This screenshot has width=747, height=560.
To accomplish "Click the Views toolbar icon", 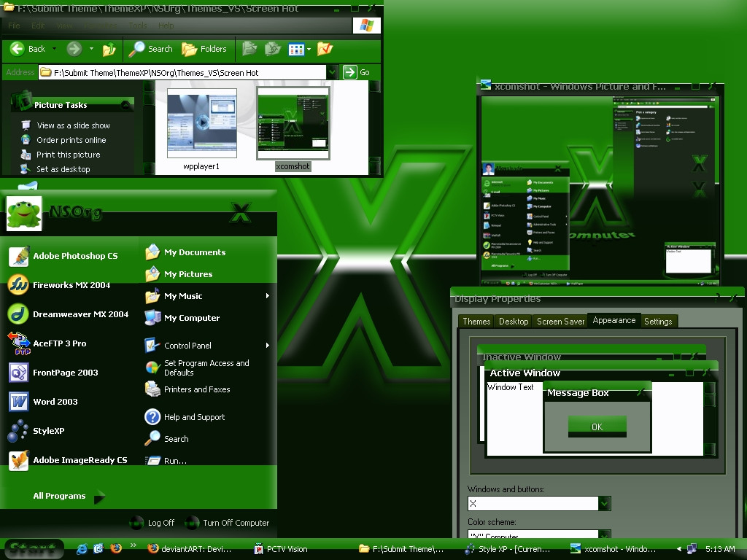I will pos(296,49).
